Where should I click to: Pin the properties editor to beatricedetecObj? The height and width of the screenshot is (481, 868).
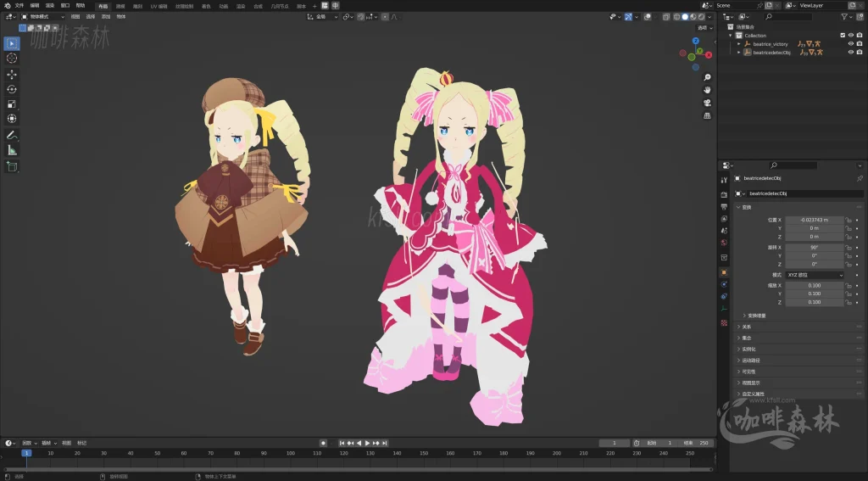pyautogui.click(x=860, y=178)
